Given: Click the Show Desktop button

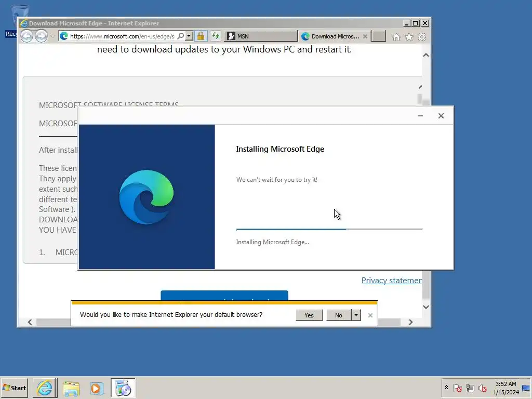Looking at the screenshot, I should [526, 388].
